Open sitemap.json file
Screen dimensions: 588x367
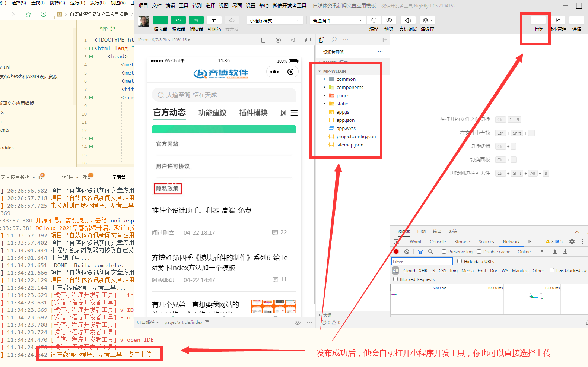coord(350,145)
